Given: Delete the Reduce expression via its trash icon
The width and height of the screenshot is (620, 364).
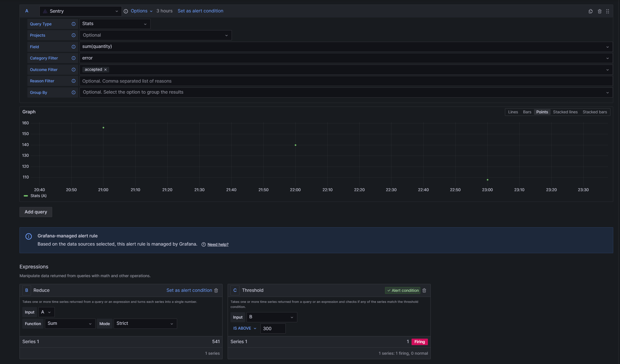Looking at the screenshot, I should pos(216,290).
